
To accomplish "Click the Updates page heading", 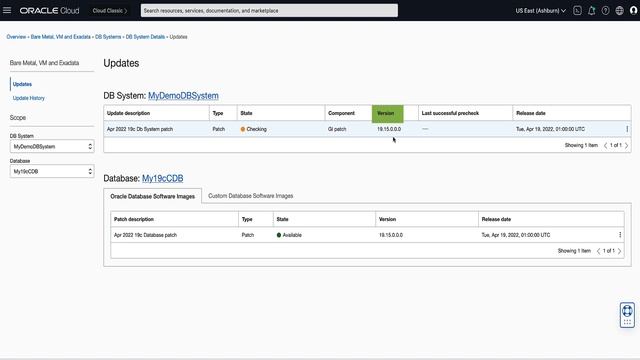I will tap(121, 63).
